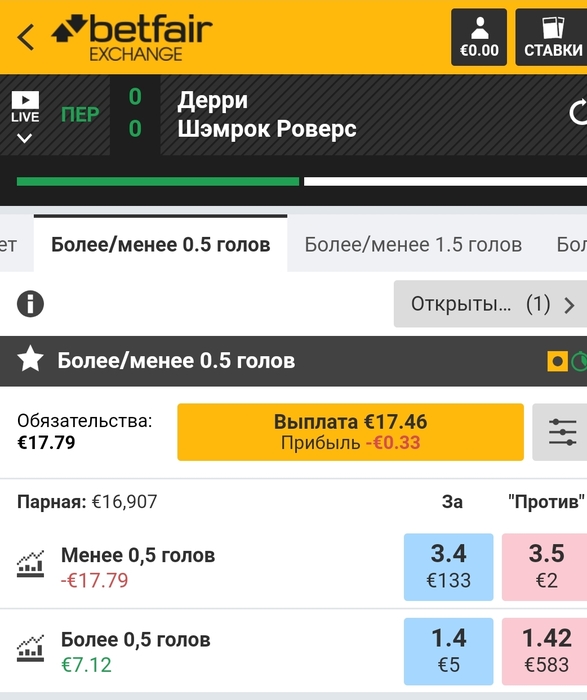Lay Менее 0,5 голов at 3.5
Image resolution: width=587 pixels, height=700 pixels.
[545, 567]
